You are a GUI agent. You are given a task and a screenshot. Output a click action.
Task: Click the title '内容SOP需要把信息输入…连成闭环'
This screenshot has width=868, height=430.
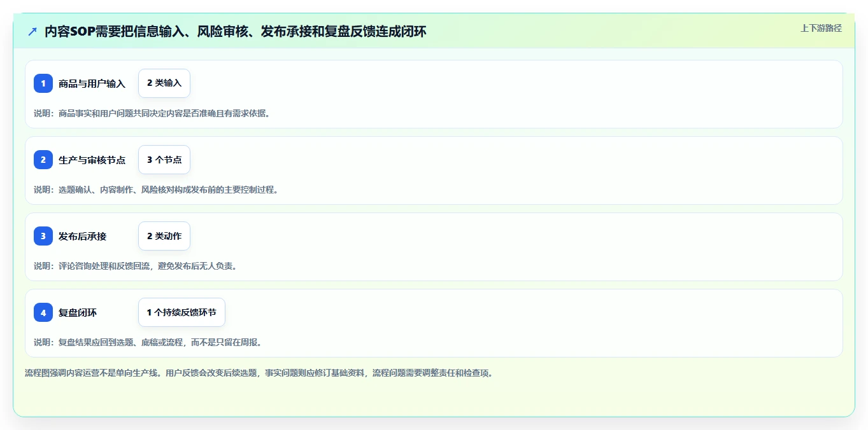coord(236,31)
